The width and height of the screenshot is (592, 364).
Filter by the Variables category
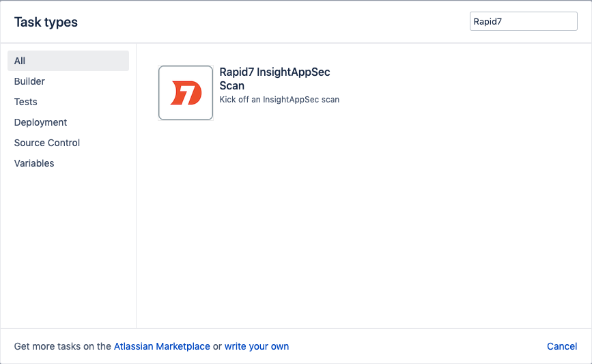(x=34, y=163)
